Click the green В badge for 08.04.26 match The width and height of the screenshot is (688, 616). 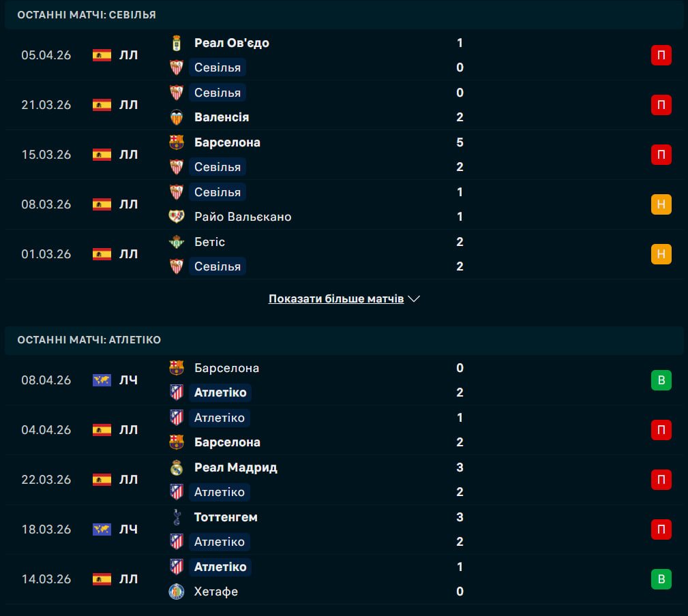[x=661, y=380]
